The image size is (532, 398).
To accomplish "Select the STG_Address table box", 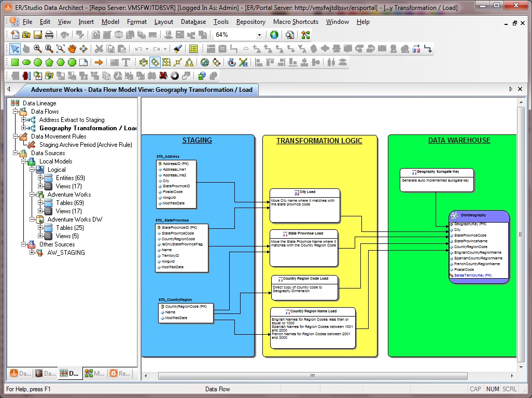I will point(176,184).
